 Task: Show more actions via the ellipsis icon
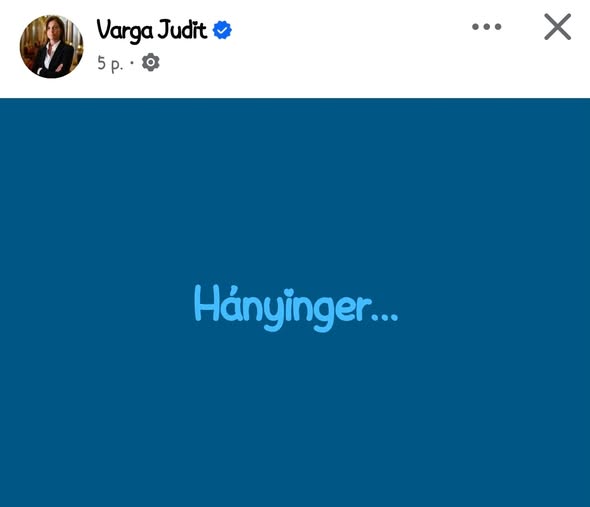click(487, 26)
